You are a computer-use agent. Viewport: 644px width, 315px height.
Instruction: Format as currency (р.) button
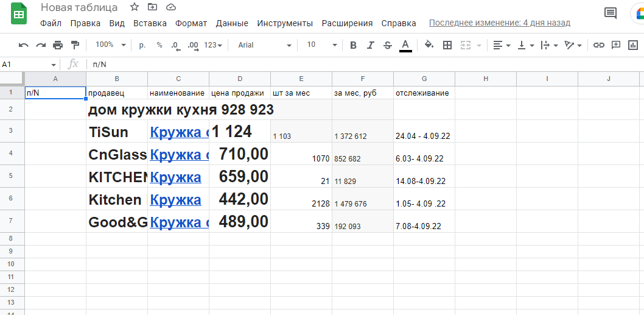(x=142, y=45)
